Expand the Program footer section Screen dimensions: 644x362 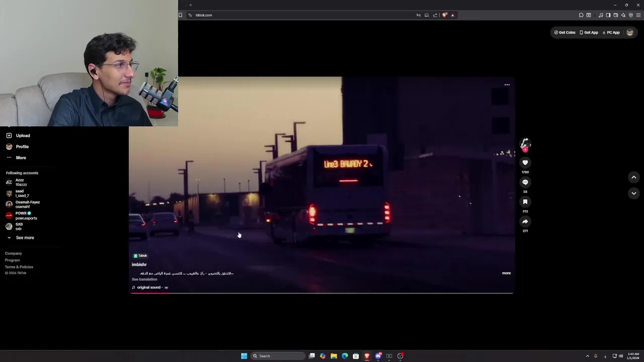tap(12, 260)
